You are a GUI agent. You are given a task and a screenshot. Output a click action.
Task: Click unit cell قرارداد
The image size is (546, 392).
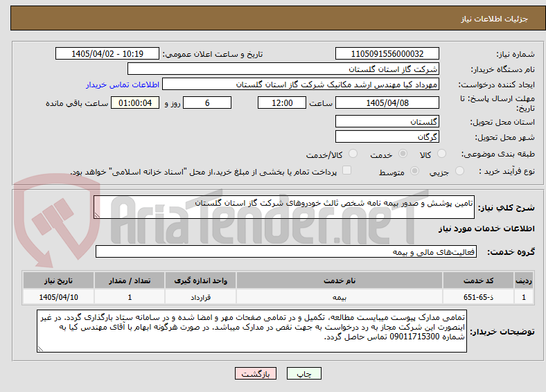200,297
